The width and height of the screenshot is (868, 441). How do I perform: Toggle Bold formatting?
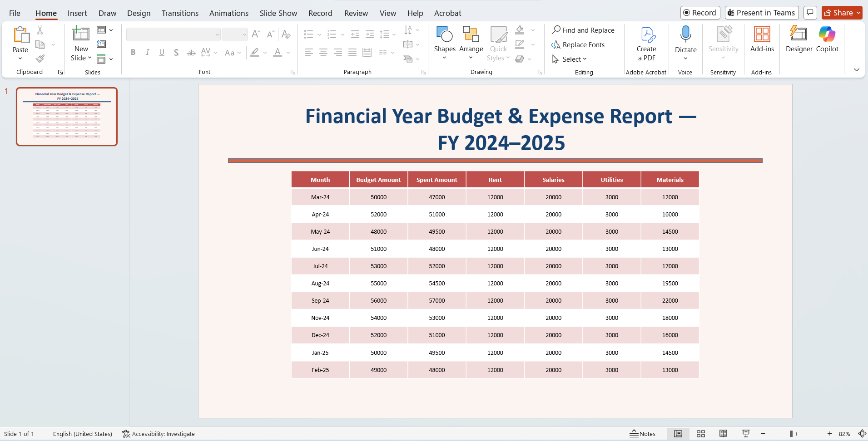pos(133,53)
